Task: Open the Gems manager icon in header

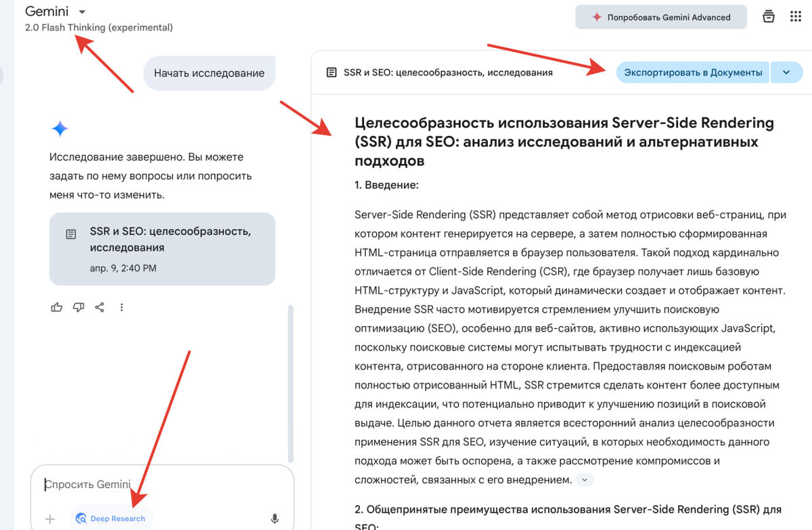Action: [768, 17]
